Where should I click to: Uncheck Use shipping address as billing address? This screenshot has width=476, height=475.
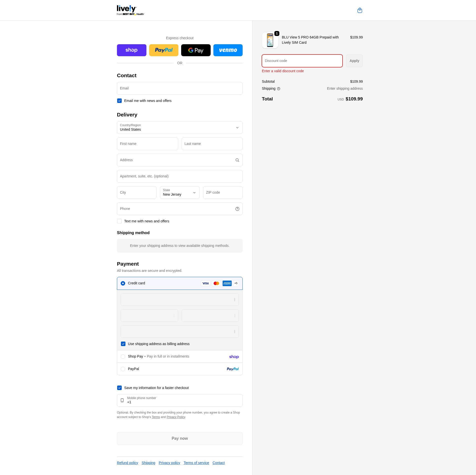pyautogui.click(x=123, y=344)
